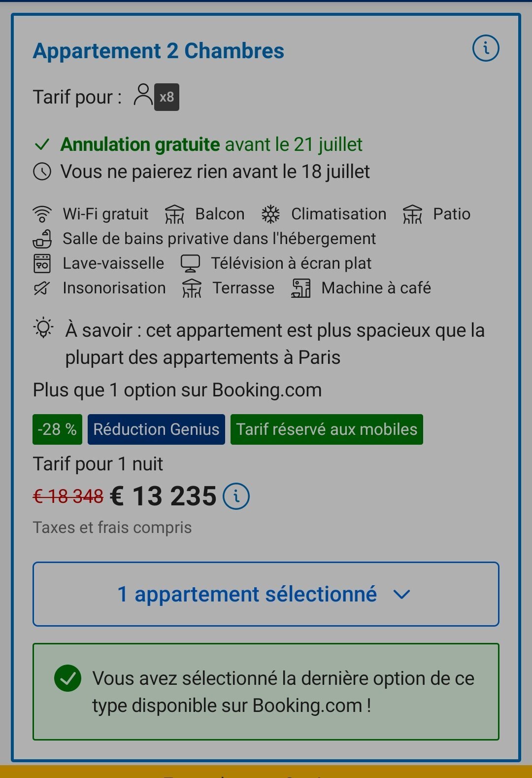This screenshot has width=532, height=778.
Task: Tap the Annulation gratuite text
Action: pyautogui.click(x=140, y=144)
